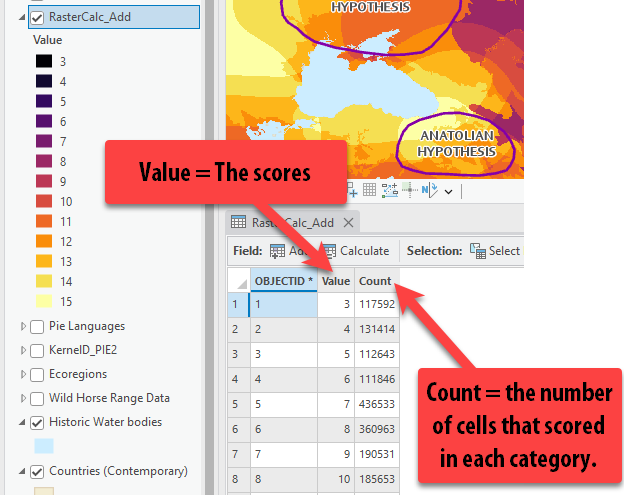624x495 pixels.
Task: Uncheck the RasterCalc_Add layer checkbox
Action: coord(37,17)
